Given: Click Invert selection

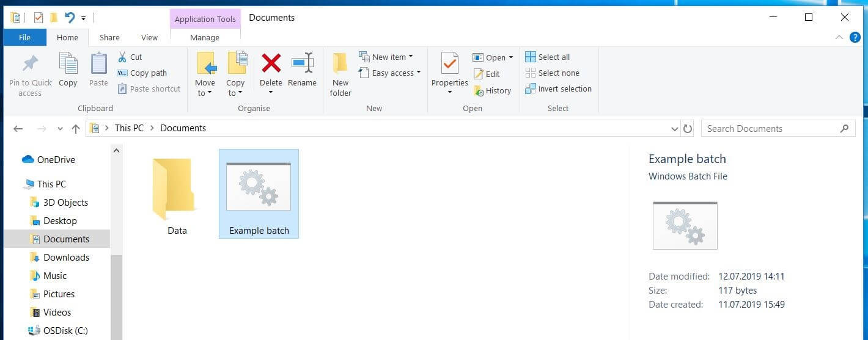Looking at the screenshot, I should pyautogui.click(x=559, y=89).
